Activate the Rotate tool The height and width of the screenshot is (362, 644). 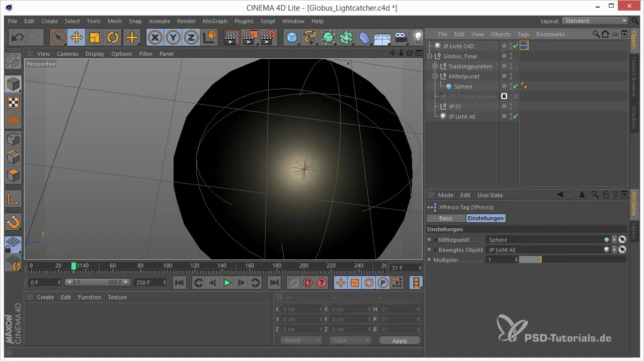point(113,37)
